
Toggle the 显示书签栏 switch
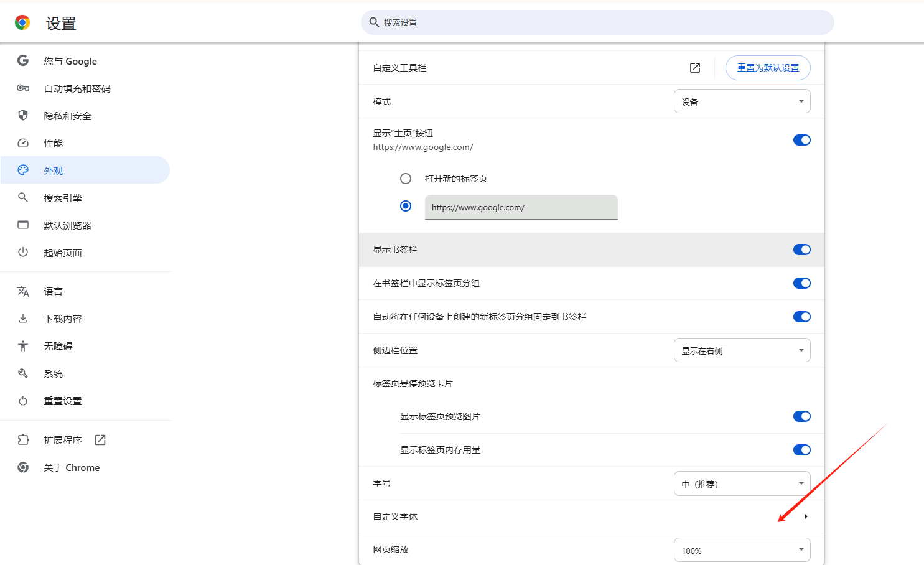(x=802, y=250)
